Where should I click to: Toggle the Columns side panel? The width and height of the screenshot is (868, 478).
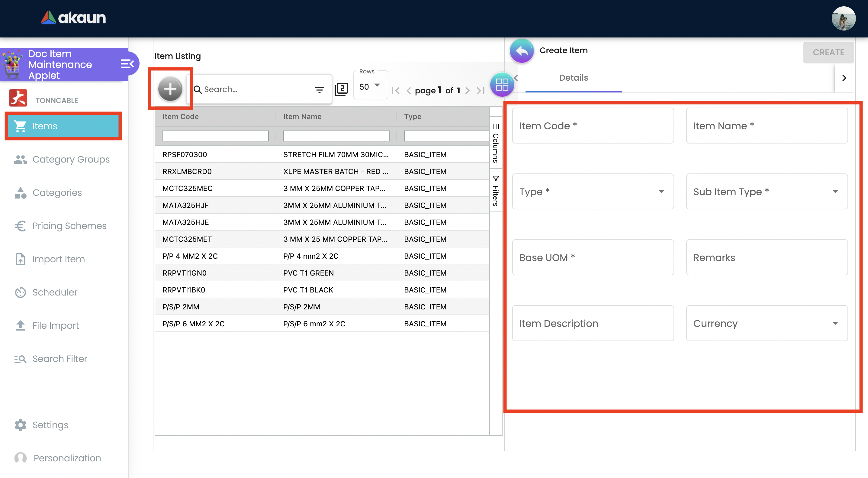pos(495,143)
